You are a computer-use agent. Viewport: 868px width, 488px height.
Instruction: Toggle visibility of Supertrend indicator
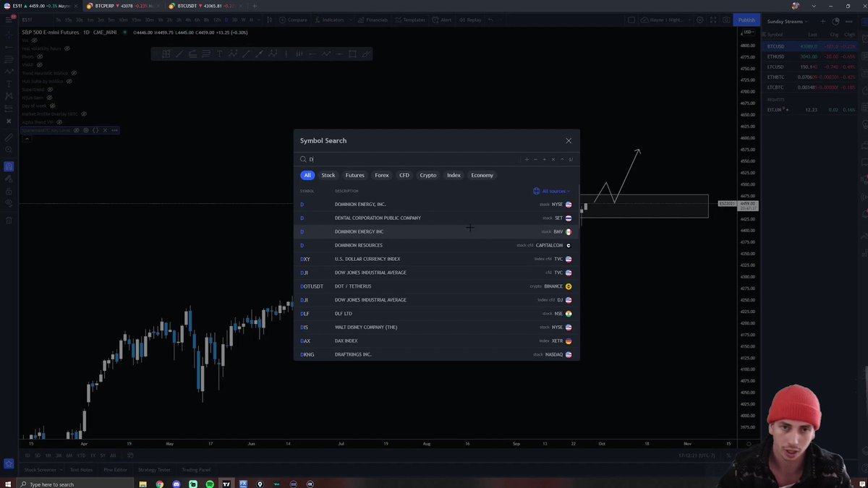[x=51, y=90]
